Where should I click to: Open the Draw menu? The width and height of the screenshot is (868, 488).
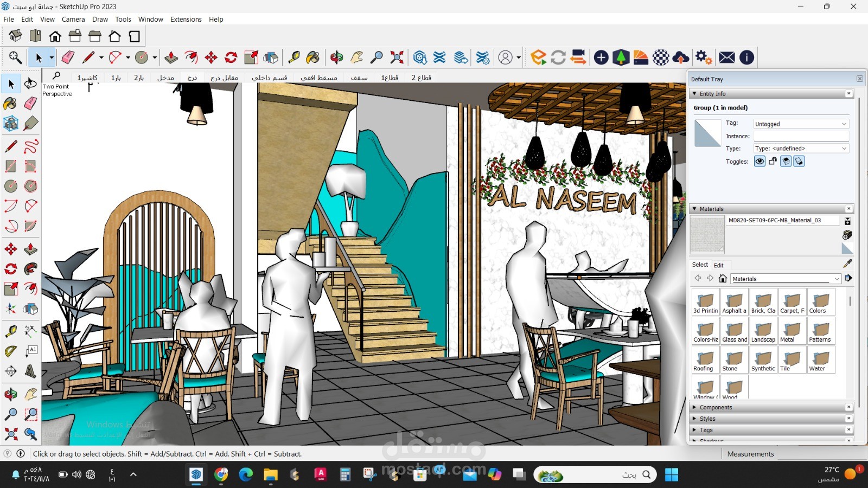[x=100, y=19]
